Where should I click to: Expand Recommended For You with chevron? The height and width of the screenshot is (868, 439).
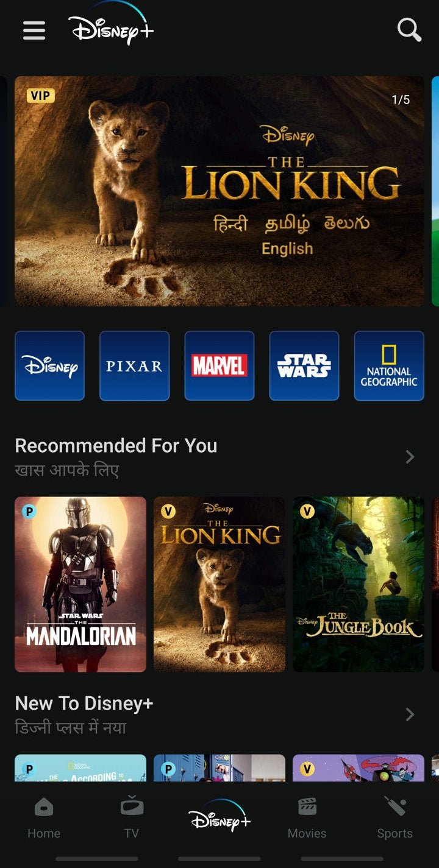pos(410,457)
